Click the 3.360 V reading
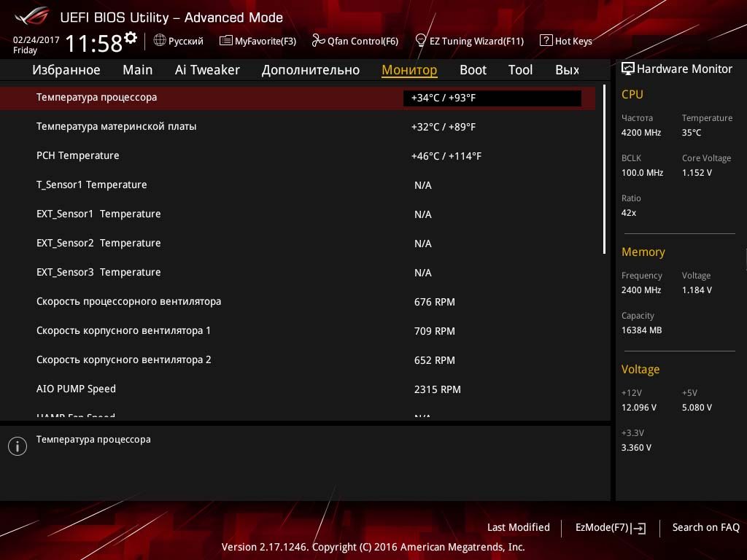 coord(636,448)
